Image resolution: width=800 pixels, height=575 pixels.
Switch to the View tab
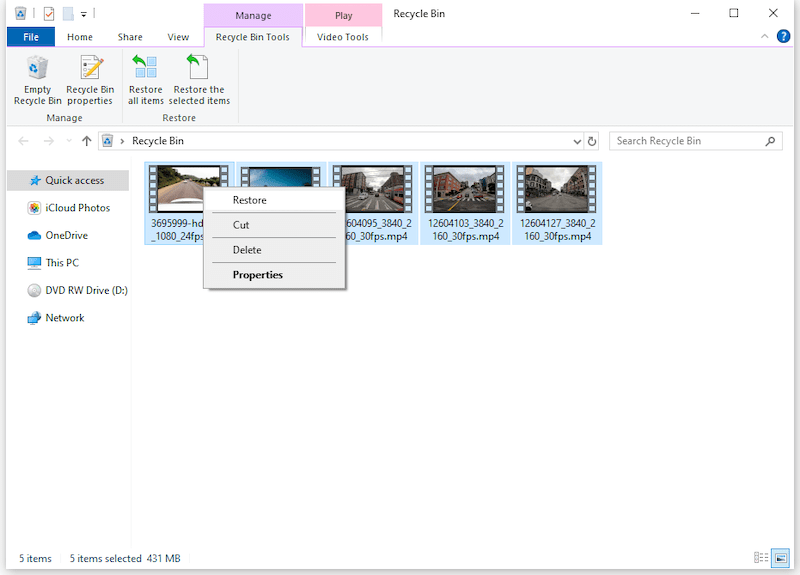point(178,37)
